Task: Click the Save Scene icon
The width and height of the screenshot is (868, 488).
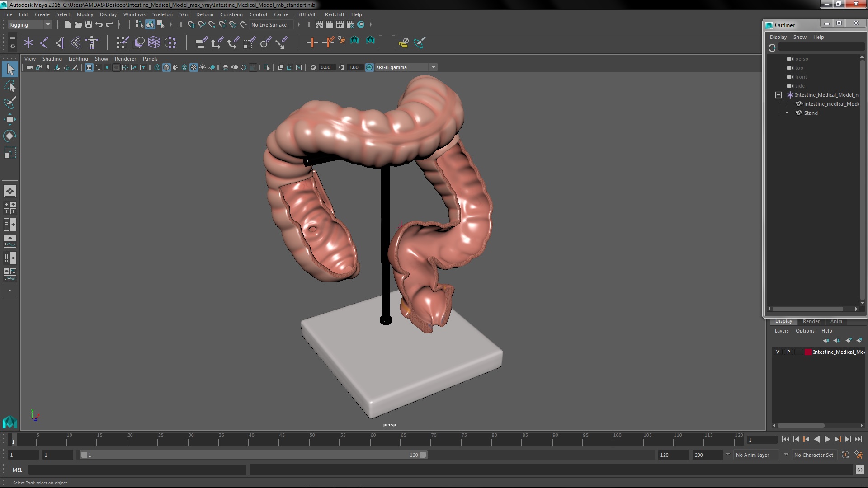Action: click(89, 25)
